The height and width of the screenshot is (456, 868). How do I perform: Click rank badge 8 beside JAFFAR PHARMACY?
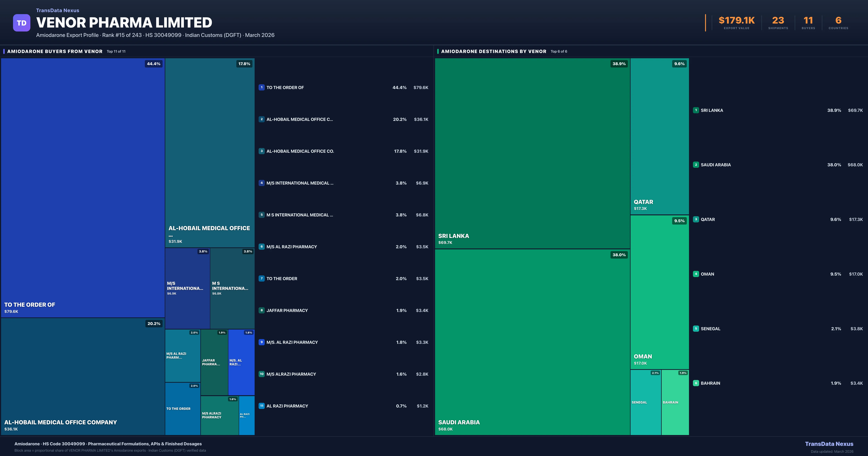coord(261,310)
